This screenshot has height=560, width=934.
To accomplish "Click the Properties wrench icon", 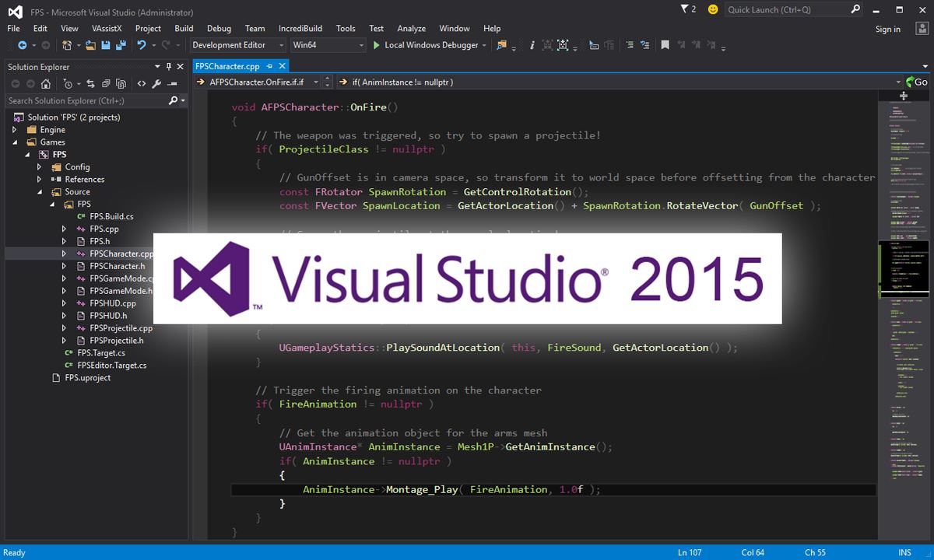I will pyautogui.click(x=156, y=84).
